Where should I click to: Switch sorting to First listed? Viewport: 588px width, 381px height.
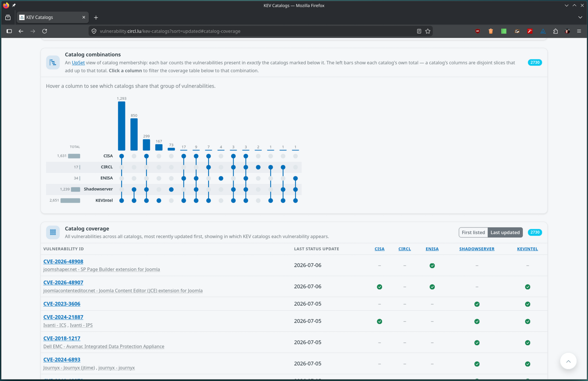pos(473,232)
